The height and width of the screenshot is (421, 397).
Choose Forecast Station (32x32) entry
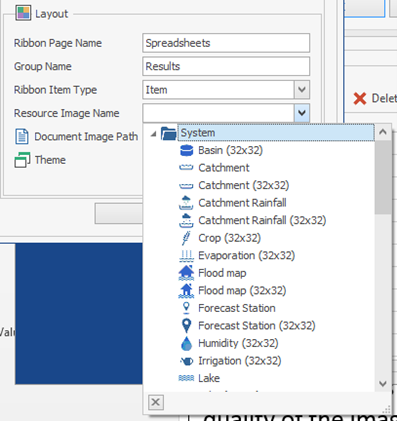point(257,326)
